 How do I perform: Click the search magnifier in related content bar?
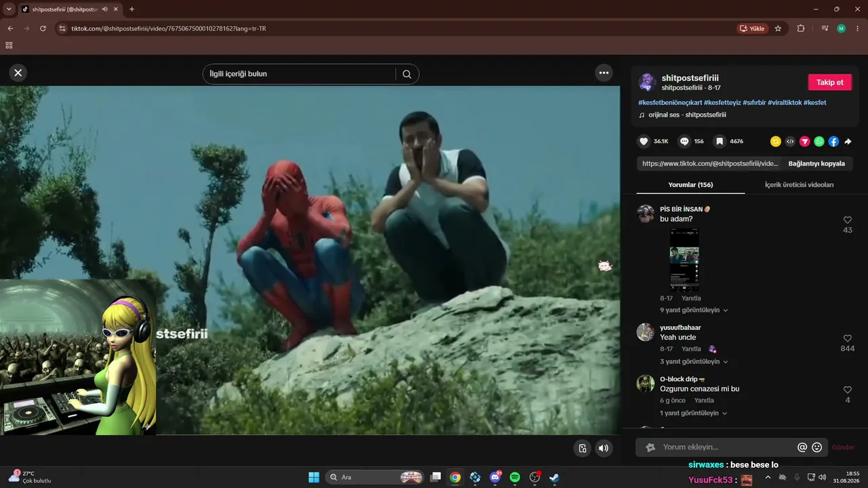407,74
